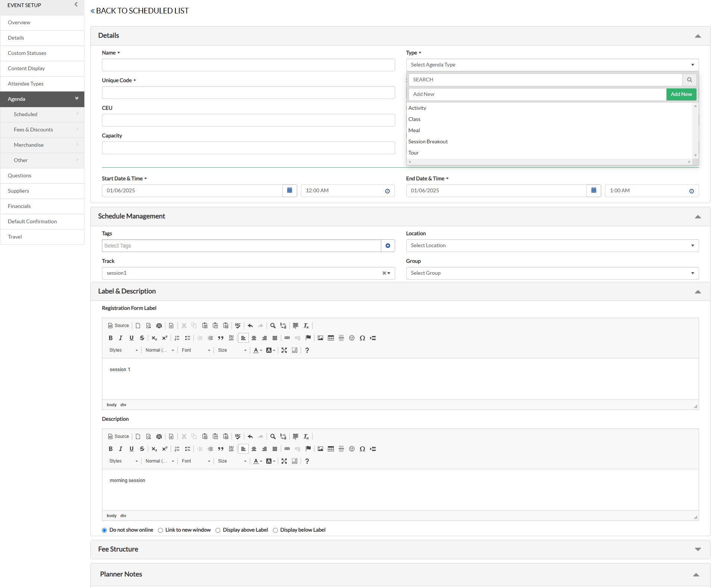Insert table in Description editor toolbar
The width and height of the screenshot is (717, 588).
(x=331, y=449)
